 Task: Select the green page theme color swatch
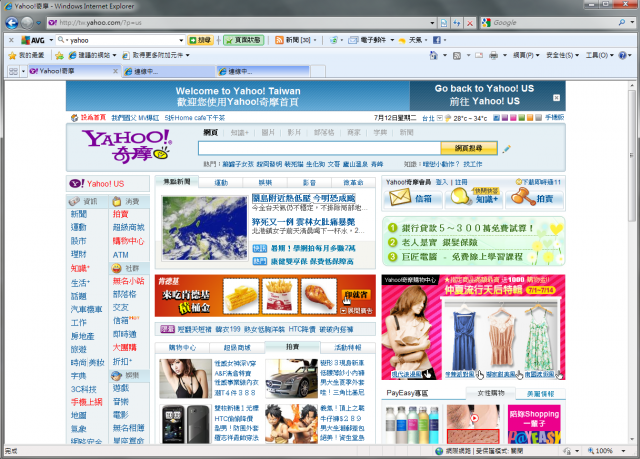522,118
